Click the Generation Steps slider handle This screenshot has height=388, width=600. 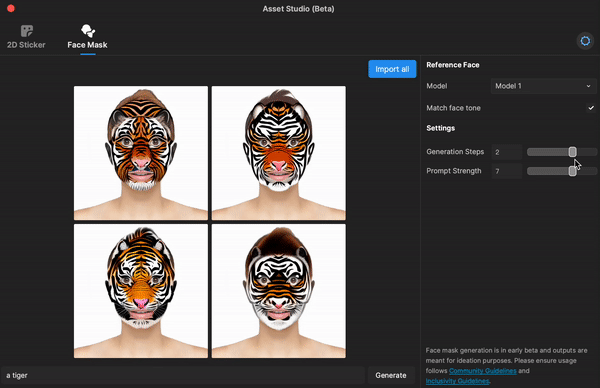click(572, 152)
